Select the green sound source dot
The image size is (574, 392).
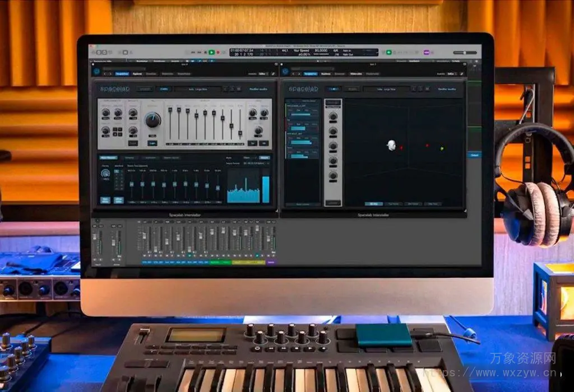(x=442, y=148)
